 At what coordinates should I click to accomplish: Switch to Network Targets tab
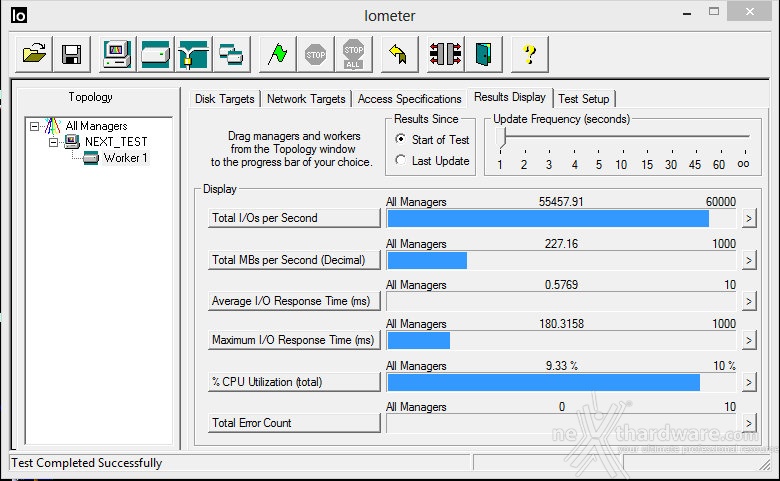click(x=306, y=98)
